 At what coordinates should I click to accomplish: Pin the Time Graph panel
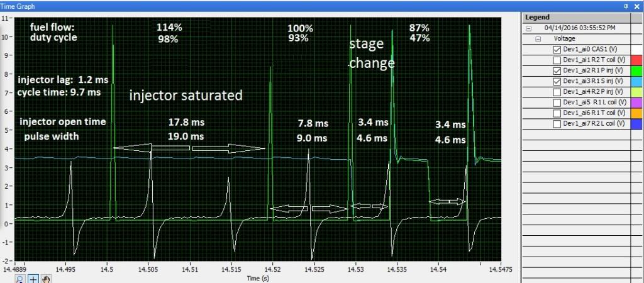[626, 6]
